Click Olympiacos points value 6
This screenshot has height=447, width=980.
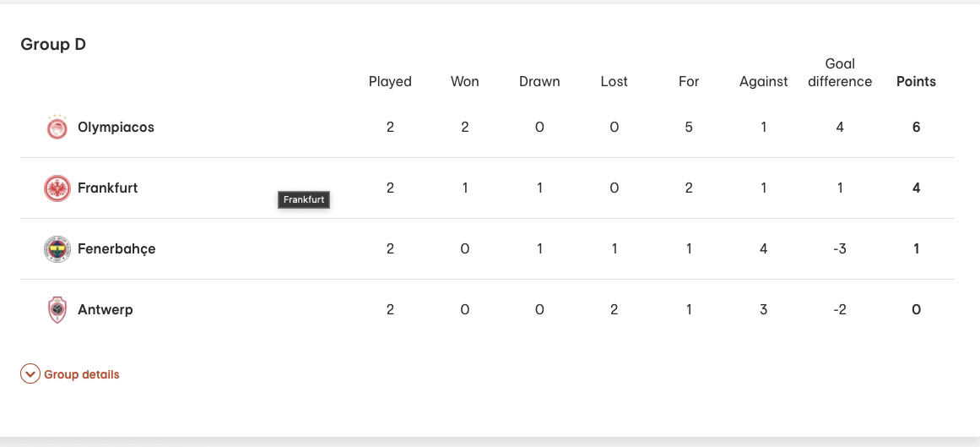coord(916,127)
